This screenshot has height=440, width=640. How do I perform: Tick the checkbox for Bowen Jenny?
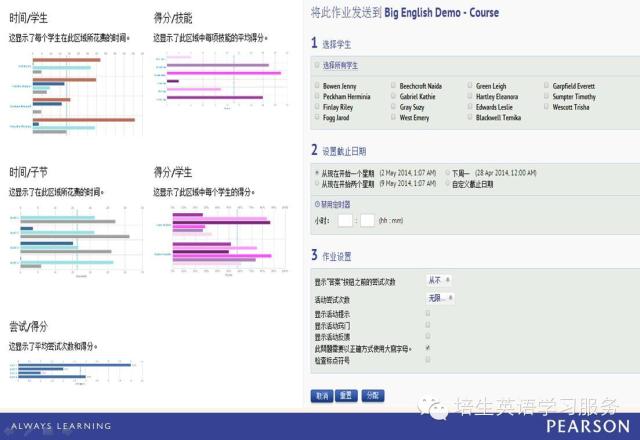tap(317, 86)
